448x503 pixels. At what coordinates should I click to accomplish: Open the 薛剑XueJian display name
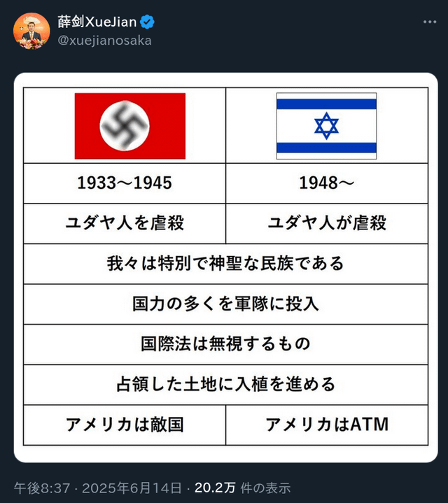click(x=97, y=22)
